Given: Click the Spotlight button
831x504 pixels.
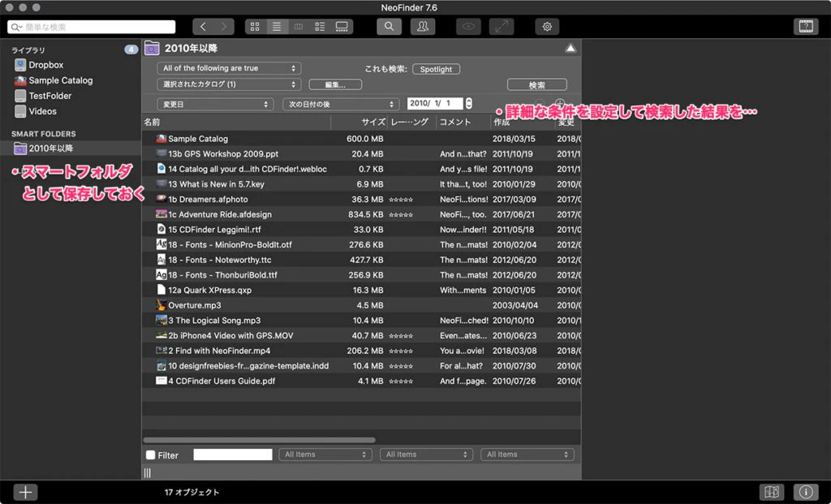Looking at the screenshot, I should coord(436,70).
